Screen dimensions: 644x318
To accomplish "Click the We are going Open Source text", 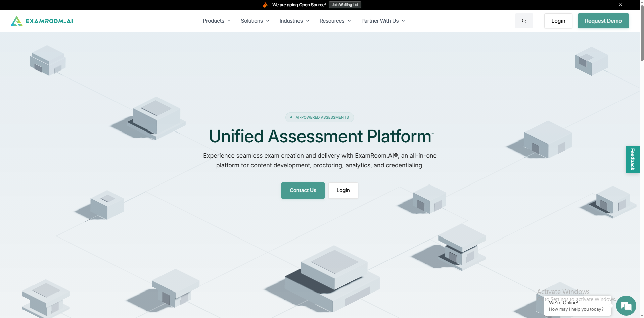I will (299, 5).
